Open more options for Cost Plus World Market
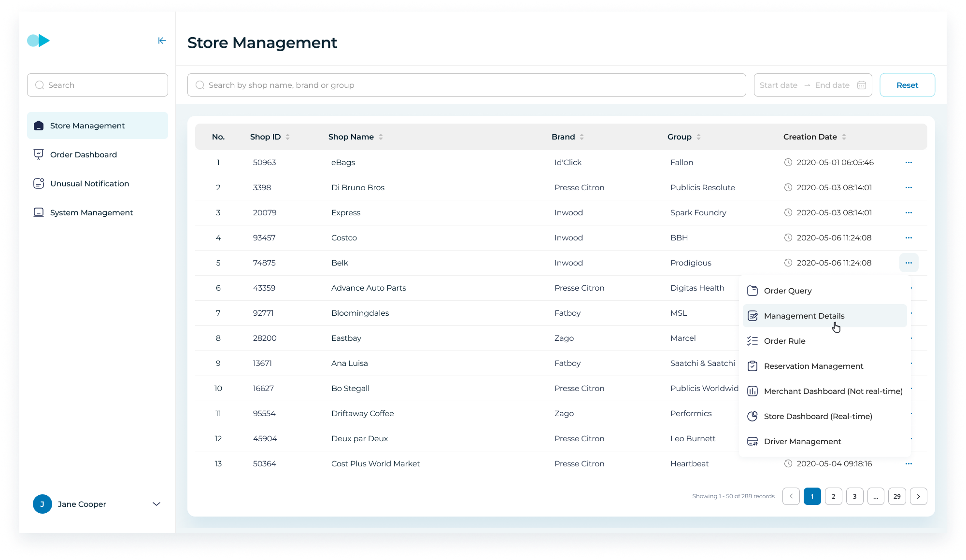The width and height of the screenshot is (966, 560). (x=909, y=463)
